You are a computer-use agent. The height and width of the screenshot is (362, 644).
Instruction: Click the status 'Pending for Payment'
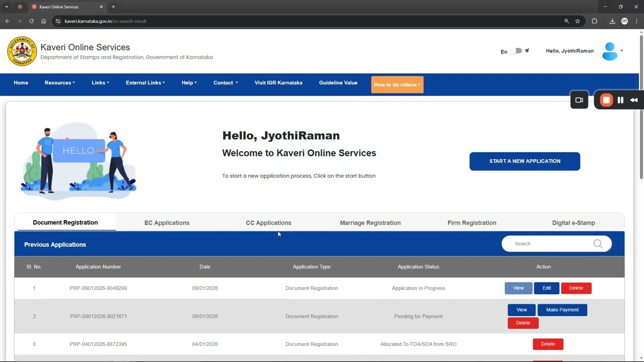[419, 316]
